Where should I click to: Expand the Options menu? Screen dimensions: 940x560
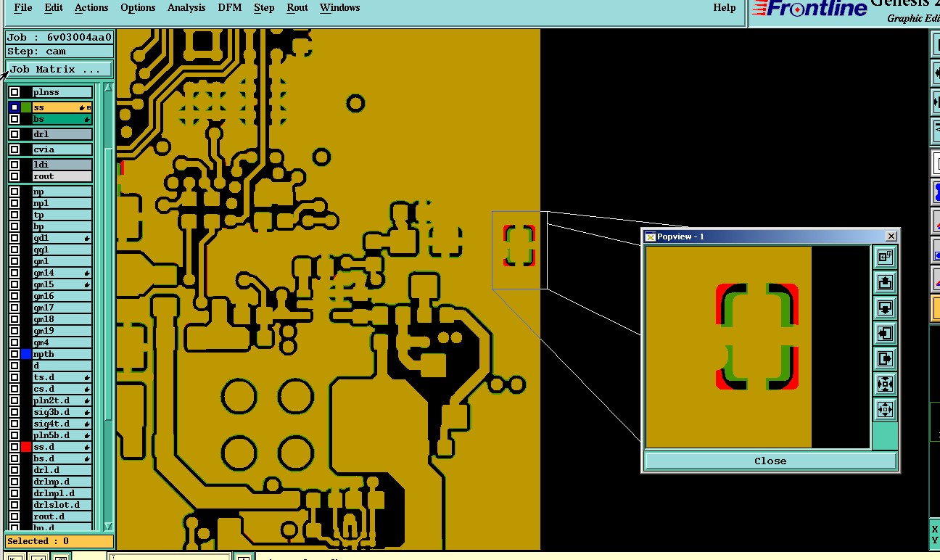click(138, 8)
